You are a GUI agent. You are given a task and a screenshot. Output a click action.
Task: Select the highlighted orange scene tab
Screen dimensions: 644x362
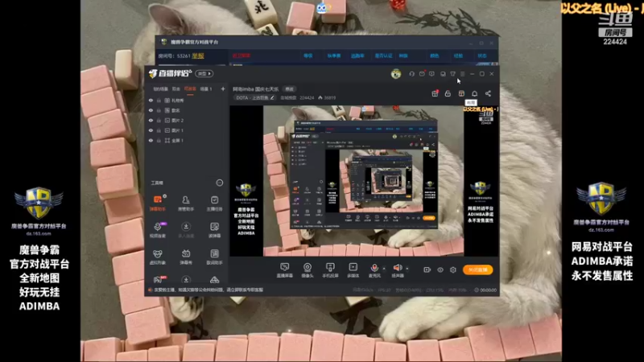pos(190,88)
